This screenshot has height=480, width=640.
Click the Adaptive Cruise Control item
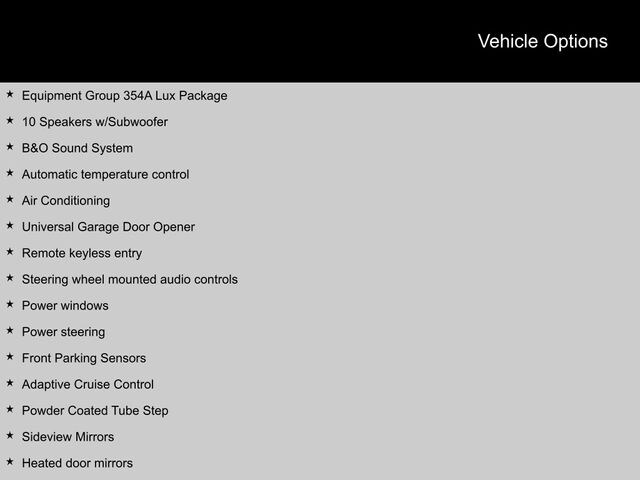87,384
